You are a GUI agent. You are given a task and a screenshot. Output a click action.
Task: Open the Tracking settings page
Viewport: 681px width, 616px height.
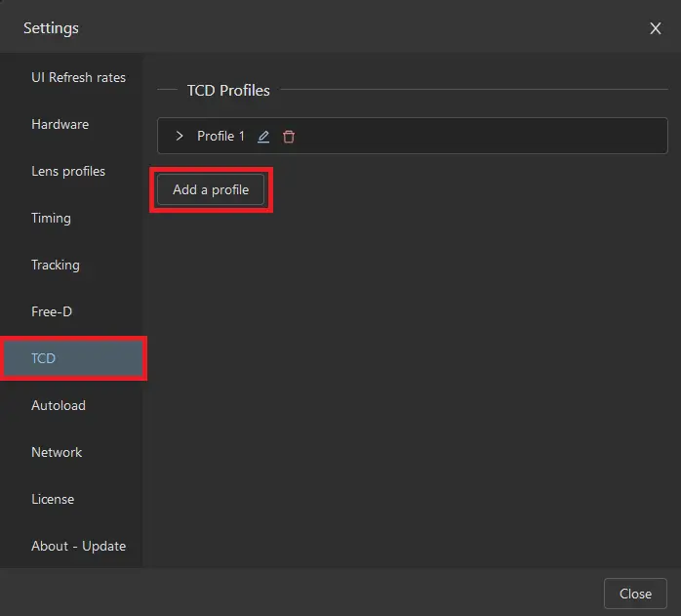tap(56, 265)
